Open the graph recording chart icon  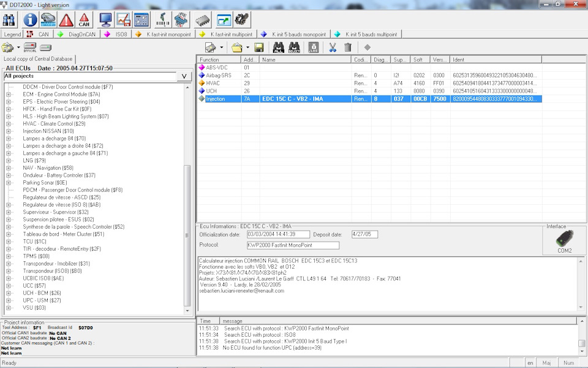(123, 20)
